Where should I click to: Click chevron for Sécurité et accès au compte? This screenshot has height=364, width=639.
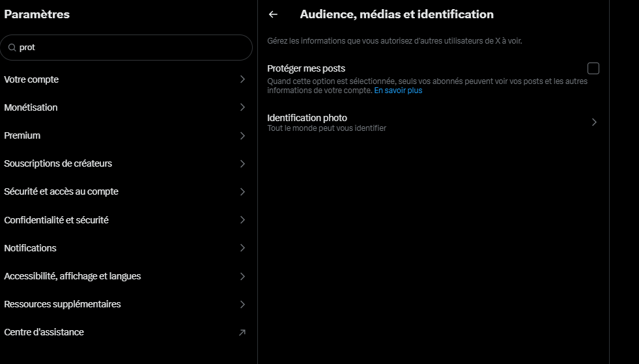tap(242, 191)
